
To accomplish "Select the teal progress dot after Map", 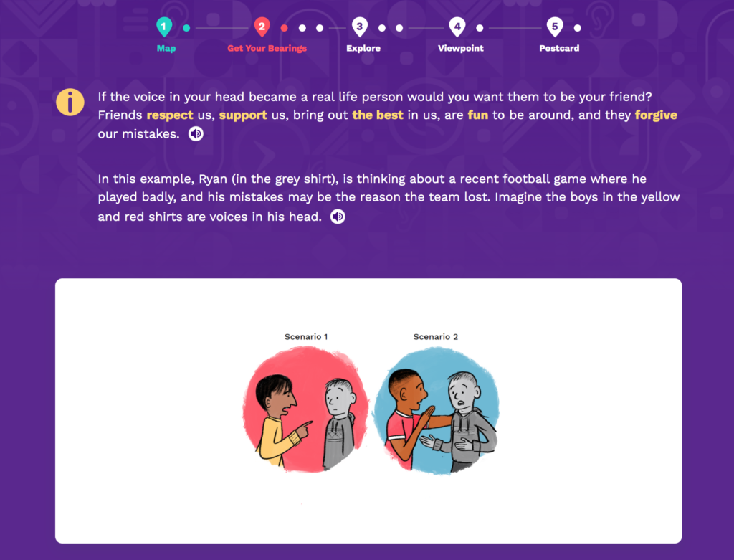I will (186, 28).
